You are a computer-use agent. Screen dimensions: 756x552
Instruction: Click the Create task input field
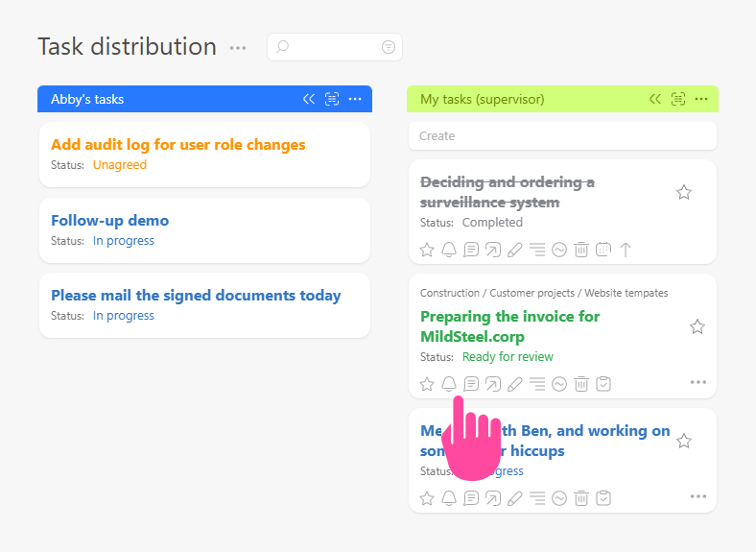point(562,136)
